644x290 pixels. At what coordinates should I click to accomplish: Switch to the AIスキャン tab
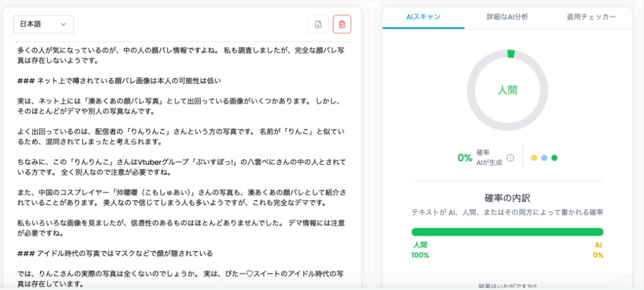[x=423, y=17]
